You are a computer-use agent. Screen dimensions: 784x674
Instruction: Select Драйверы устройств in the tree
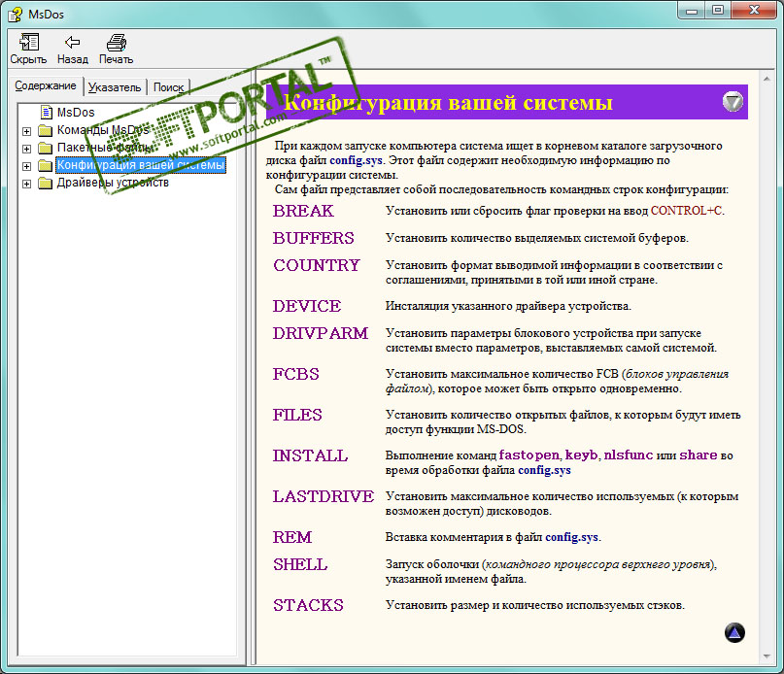113,183
